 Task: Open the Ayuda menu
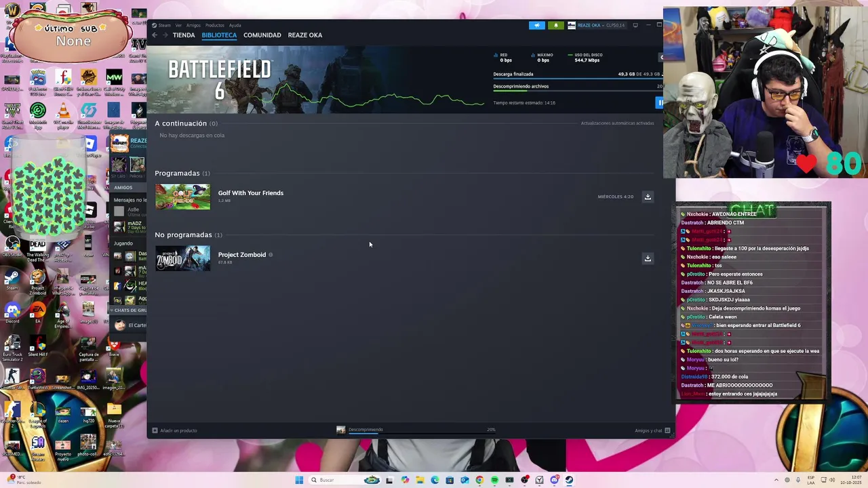tap(235, 25)
